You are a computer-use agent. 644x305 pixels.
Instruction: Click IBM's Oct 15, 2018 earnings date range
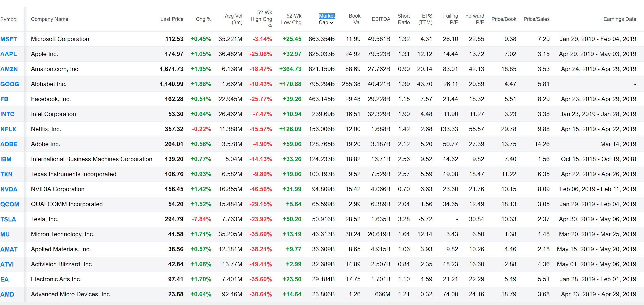tap(598, 159)
